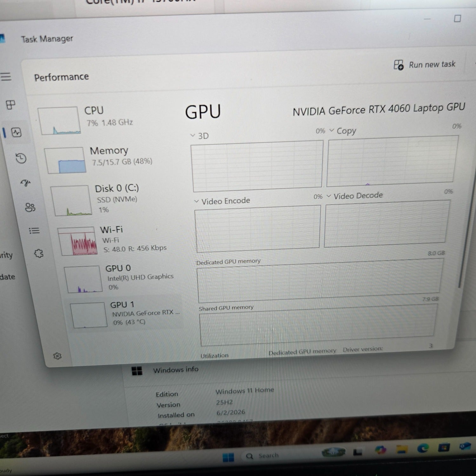This screenshot has height=476, width=476.
Task: Open the Startup apps icon in sidebar
Action: click(25, 183)
